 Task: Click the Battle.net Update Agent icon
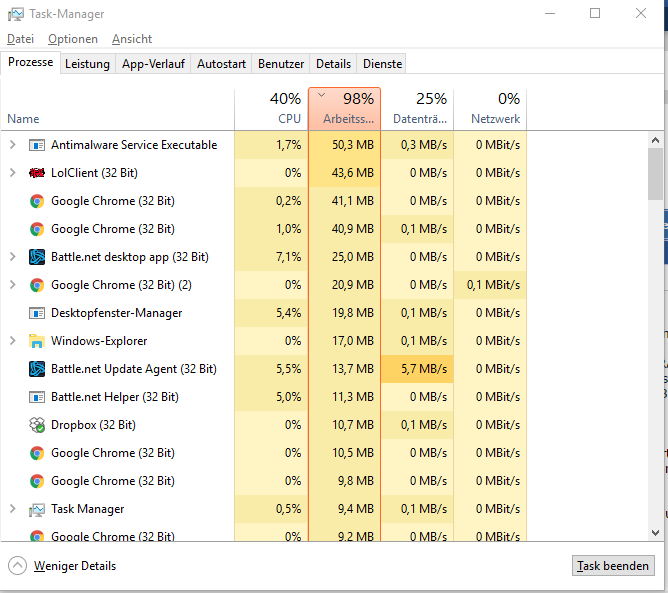[37, 369]
